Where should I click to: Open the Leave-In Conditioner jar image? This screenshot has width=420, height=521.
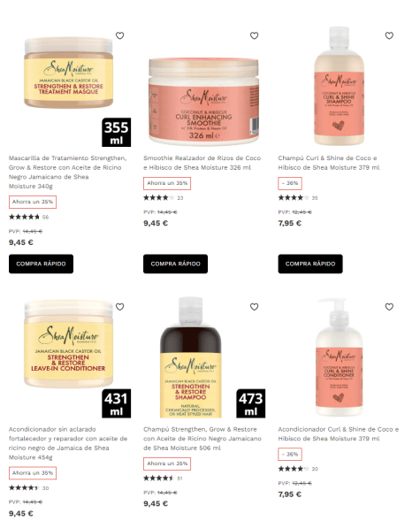69,344
